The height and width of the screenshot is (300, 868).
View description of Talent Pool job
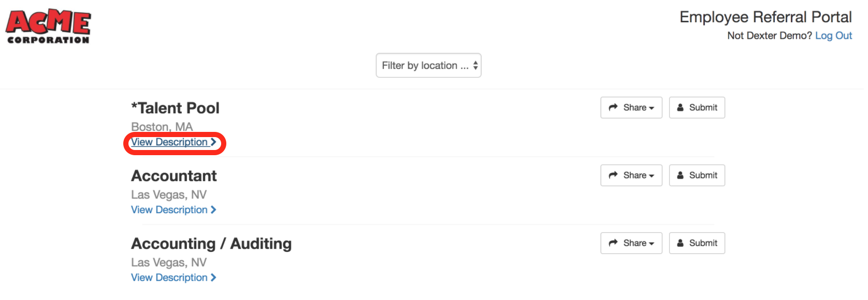173,142
